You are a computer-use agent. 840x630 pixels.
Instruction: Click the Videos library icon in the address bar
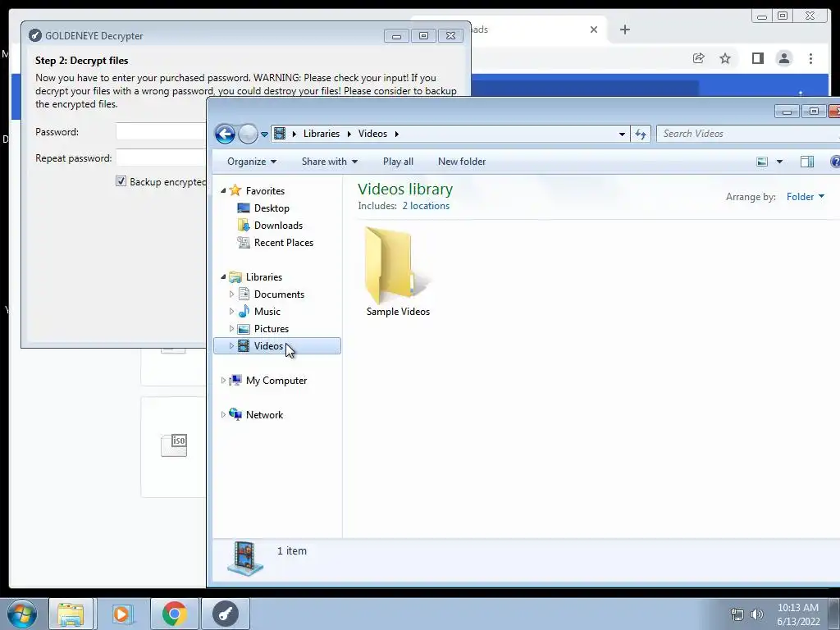[280, 134]
